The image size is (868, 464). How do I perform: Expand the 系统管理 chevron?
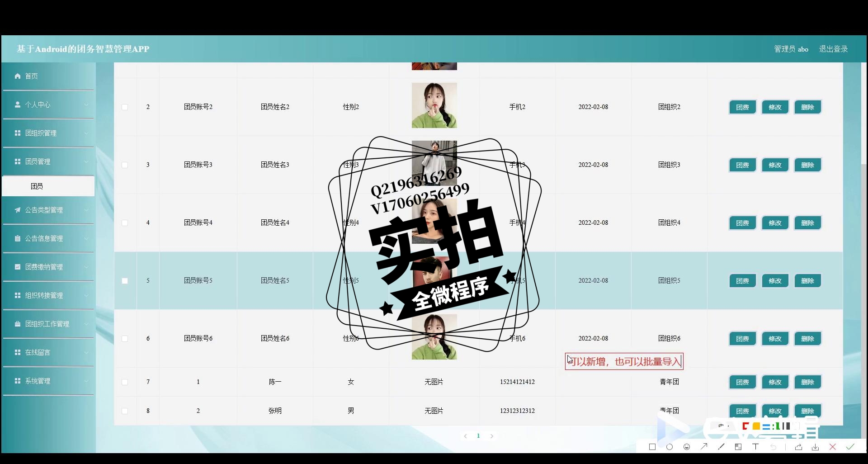[86, 381]
